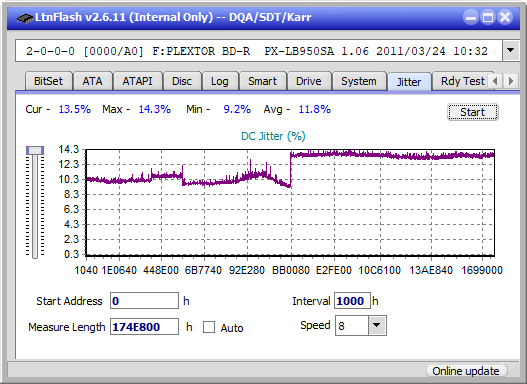The height and width of the screenshot is (384, 527).
Task: Click the Start button
Action: click(473, 112)
